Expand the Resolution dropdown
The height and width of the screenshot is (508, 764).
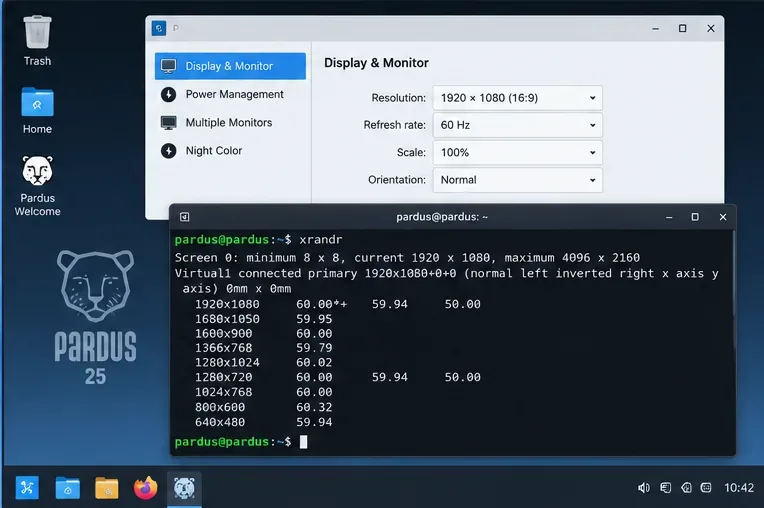pos(517,98)
